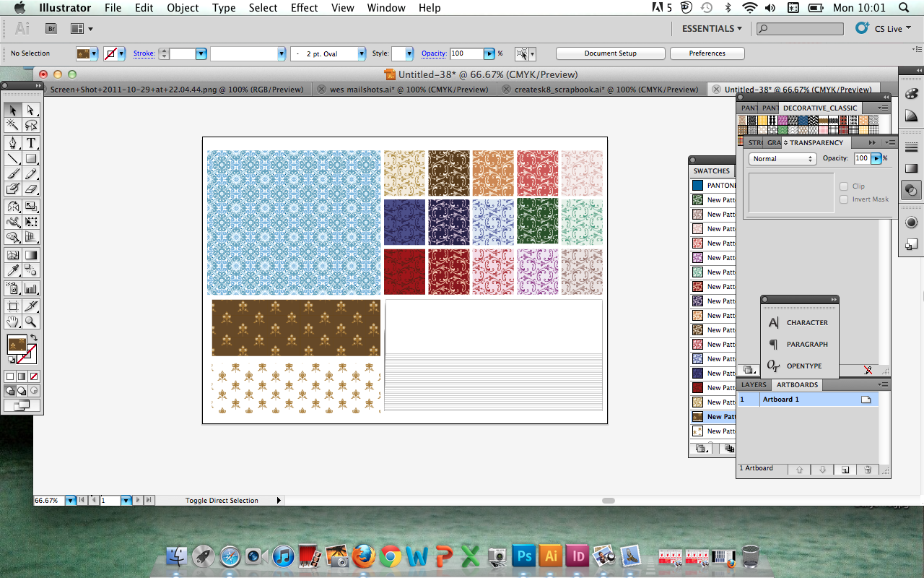This screenshot has height=578, width=924.
Task: Open the Character panel via its icon
Action: point(773,323)
